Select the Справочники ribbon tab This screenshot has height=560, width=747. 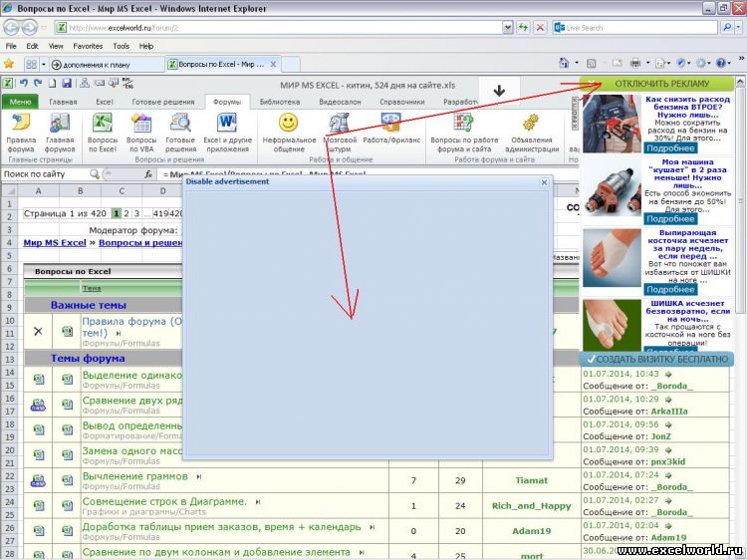click(402, 102)
